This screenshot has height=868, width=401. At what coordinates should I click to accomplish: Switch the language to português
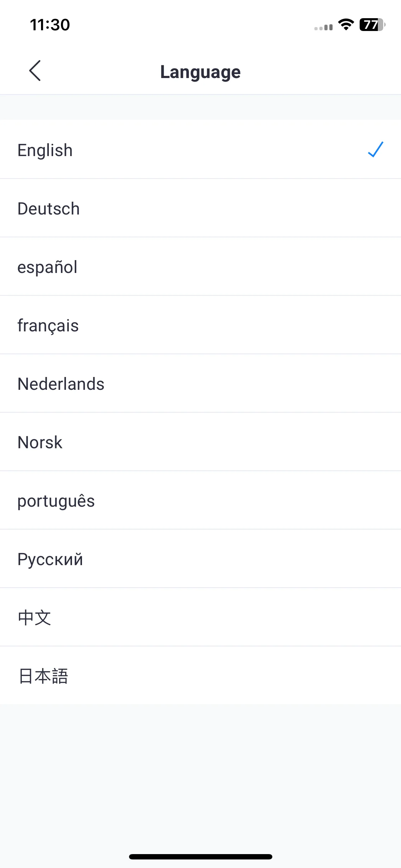(200, 500)
